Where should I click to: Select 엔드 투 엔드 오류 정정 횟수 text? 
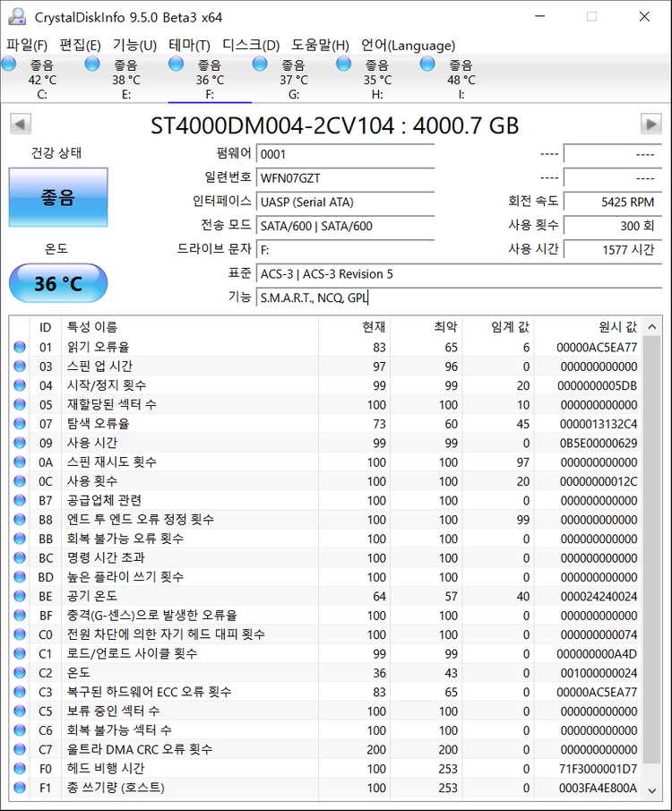point(140,519)
